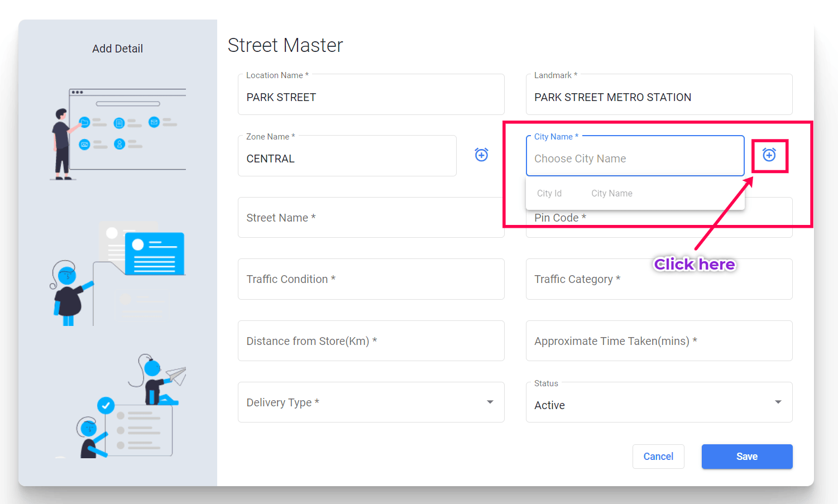Select the Zone Name field

[x=347, y=159]
